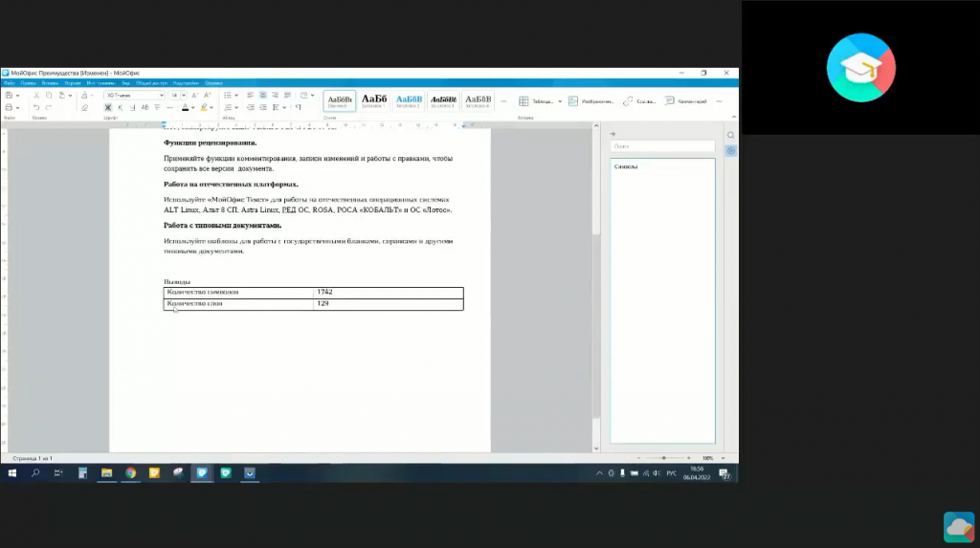980x548 pixels.
Task: Justify paragraph text
Action: click(x=287, y=95)
